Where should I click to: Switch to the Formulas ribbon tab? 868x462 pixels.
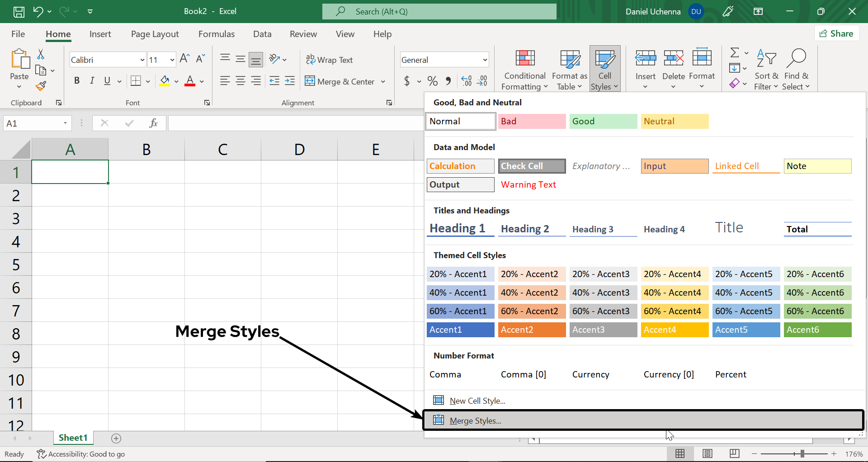coord(217,34)
